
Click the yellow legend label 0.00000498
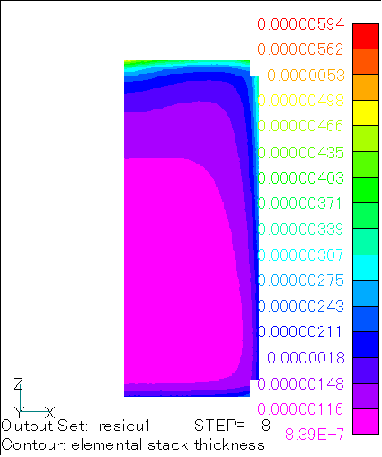(x=300, y=100)
